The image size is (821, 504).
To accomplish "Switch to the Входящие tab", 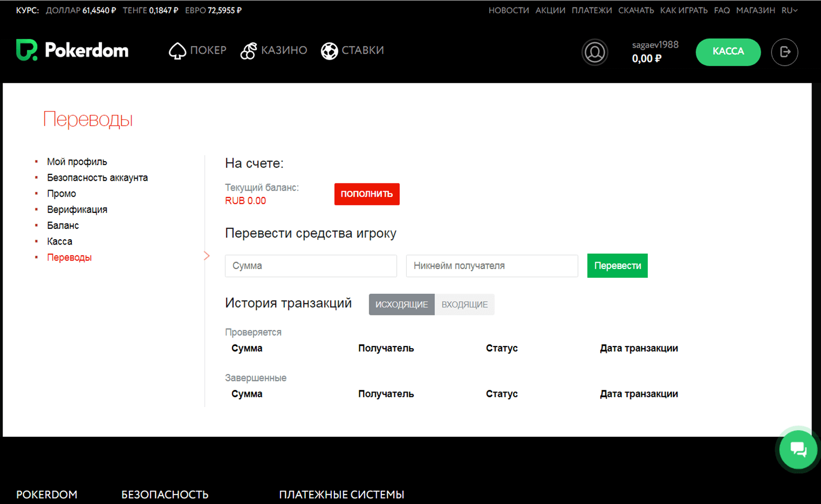I will point(464,304).
